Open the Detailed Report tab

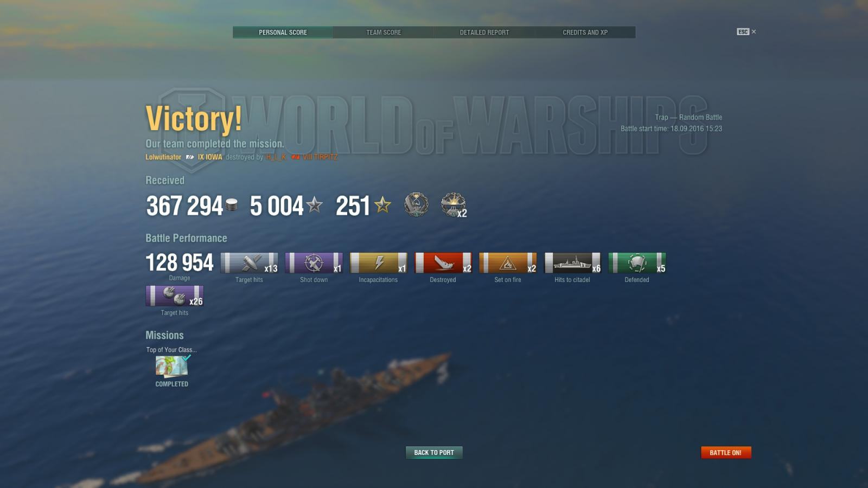(484, 33)
